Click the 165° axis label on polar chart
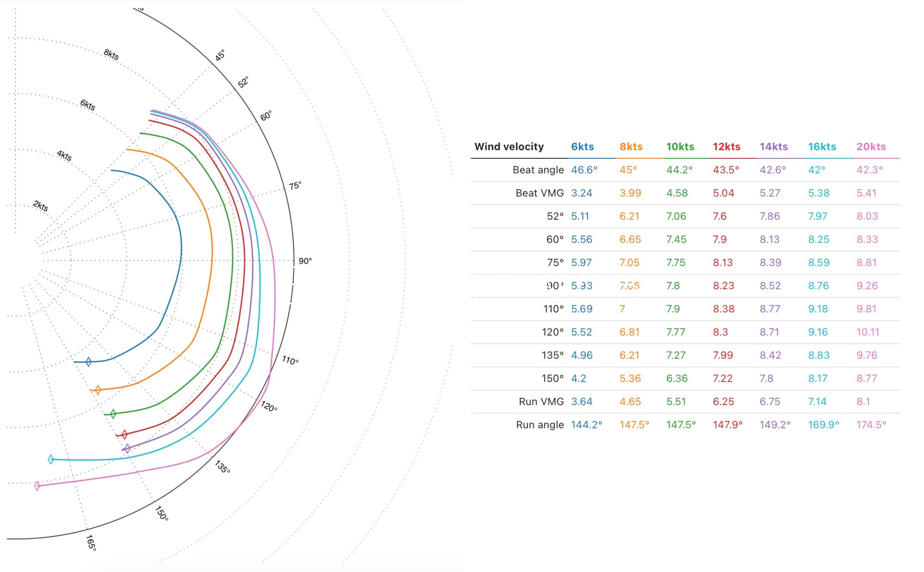This screenshot has height=572, width=924. coord(91,543)
